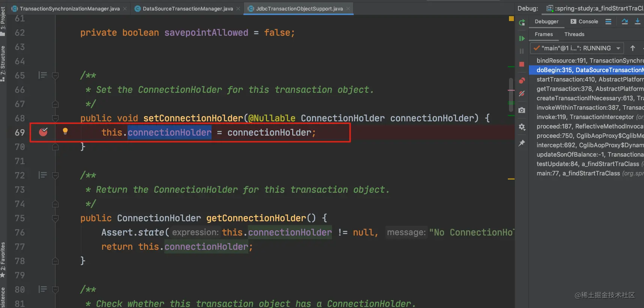
Task: Toggle the breakpoint on line 69
Action: pos(44,132)
